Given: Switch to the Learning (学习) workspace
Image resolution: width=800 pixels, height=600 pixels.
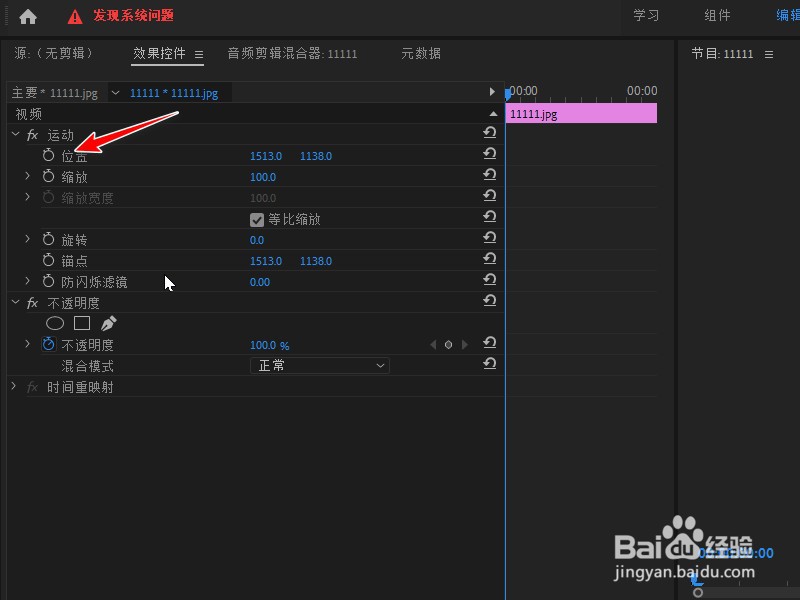Looking at the screenshot, I should tap(646, 15).
